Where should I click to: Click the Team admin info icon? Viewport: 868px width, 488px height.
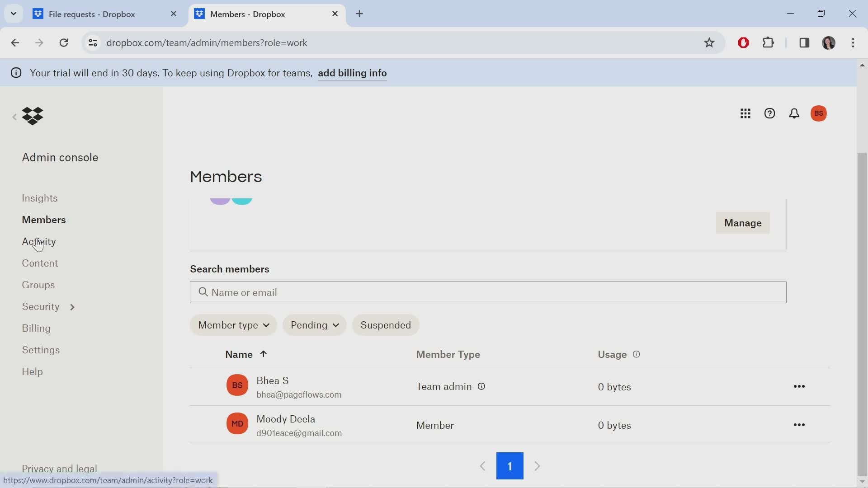coord(481,387)
